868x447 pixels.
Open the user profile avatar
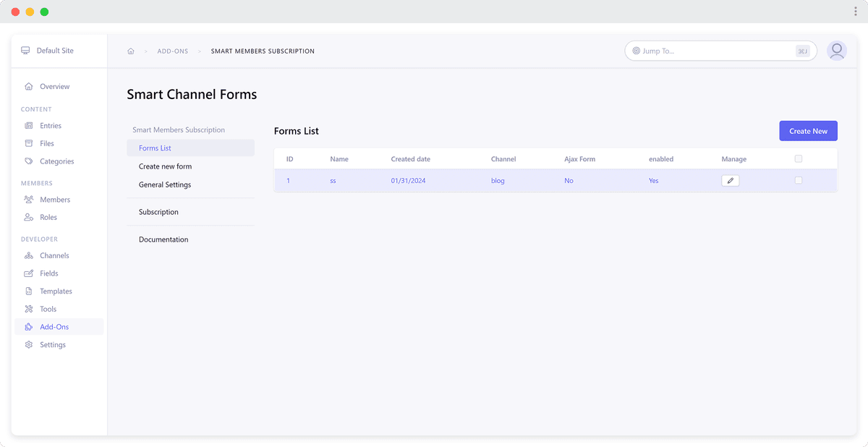(x=836, y=51)
